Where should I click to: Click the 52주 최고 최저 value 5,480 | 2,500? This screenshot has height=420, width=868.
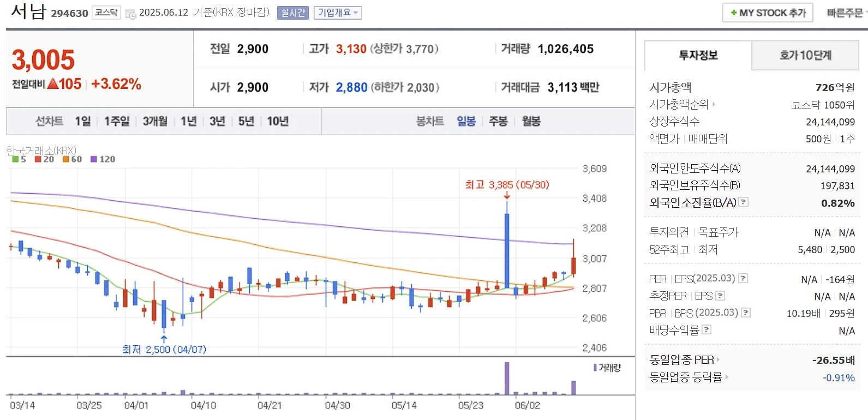pos(826,250)
